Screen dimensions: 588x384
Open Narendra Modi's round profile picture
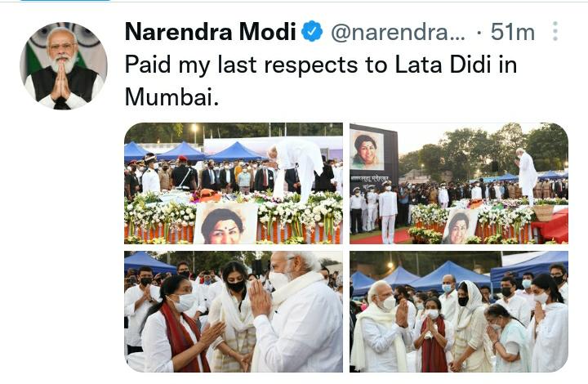click(64, 65)
